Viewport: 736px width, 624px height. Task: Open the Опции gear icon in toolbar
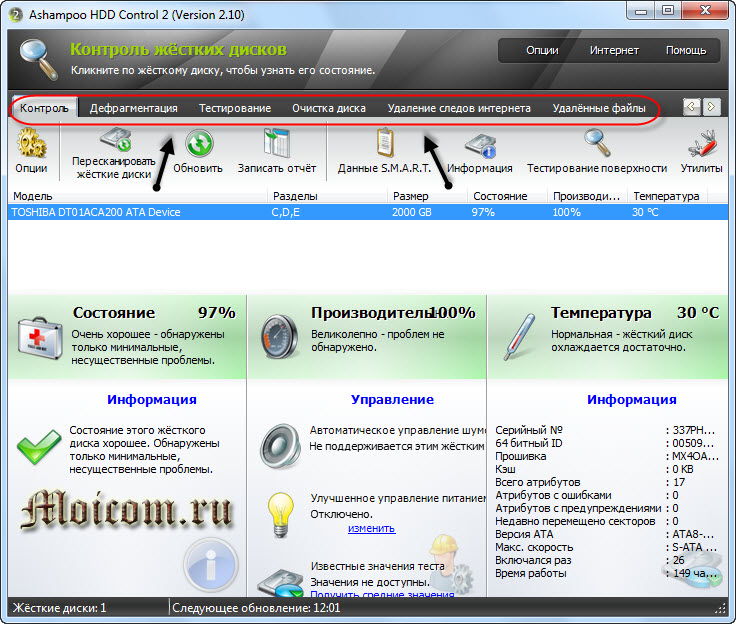(x=31, y=143)
